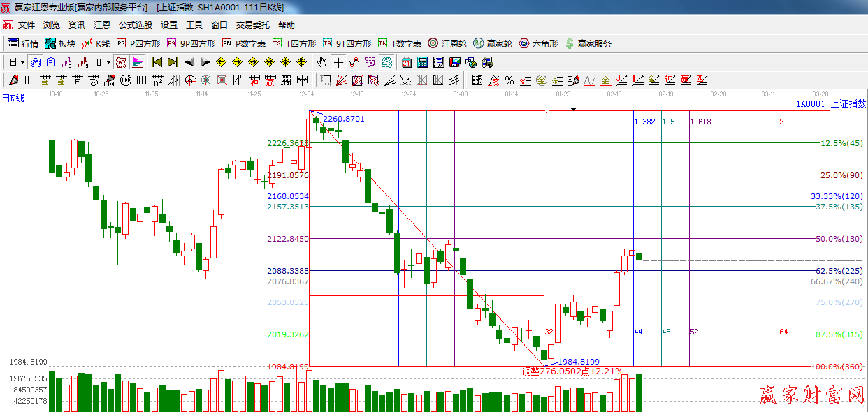Open the 公式选股 menu

pos(135,25)
